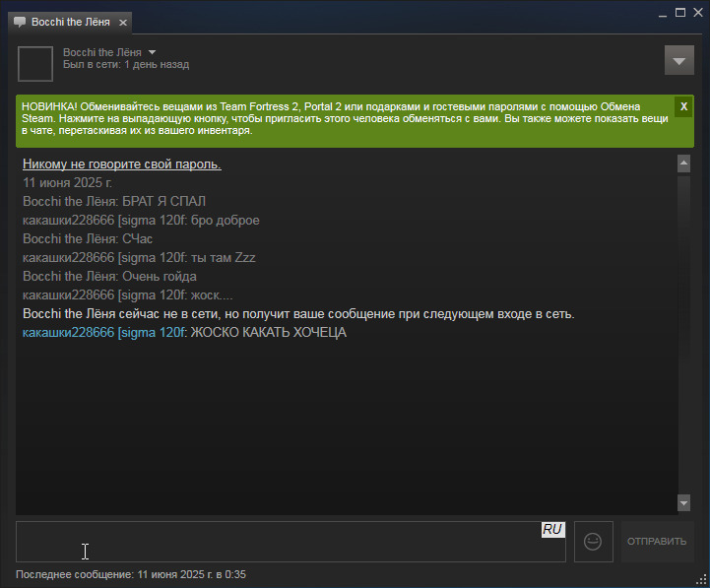Select the Bocchi the Лёня chat tab

70,23
